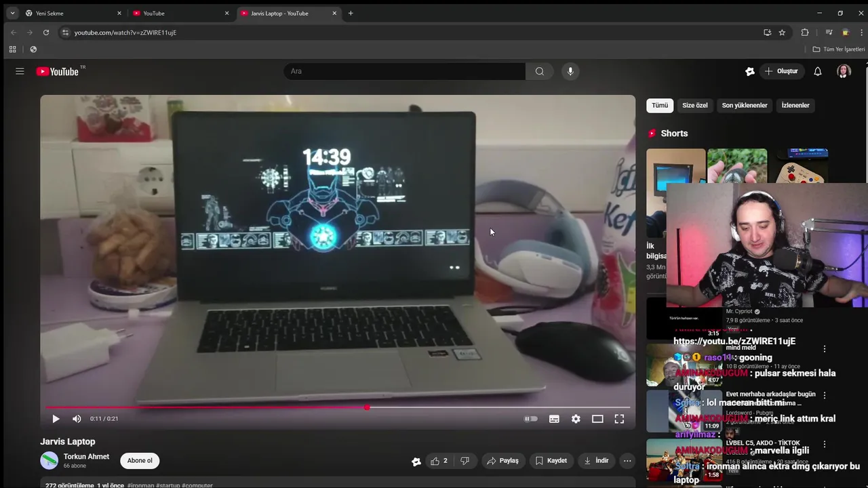Select the address bar URL
Viewport: 868px width, 488px height.
(125, 33)
